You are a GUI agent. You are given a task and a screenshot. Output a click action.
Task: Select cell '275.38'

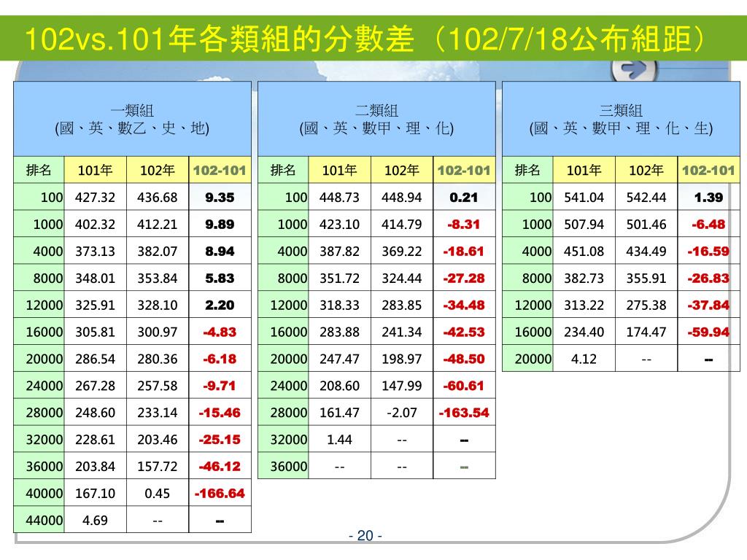point(646,305)
